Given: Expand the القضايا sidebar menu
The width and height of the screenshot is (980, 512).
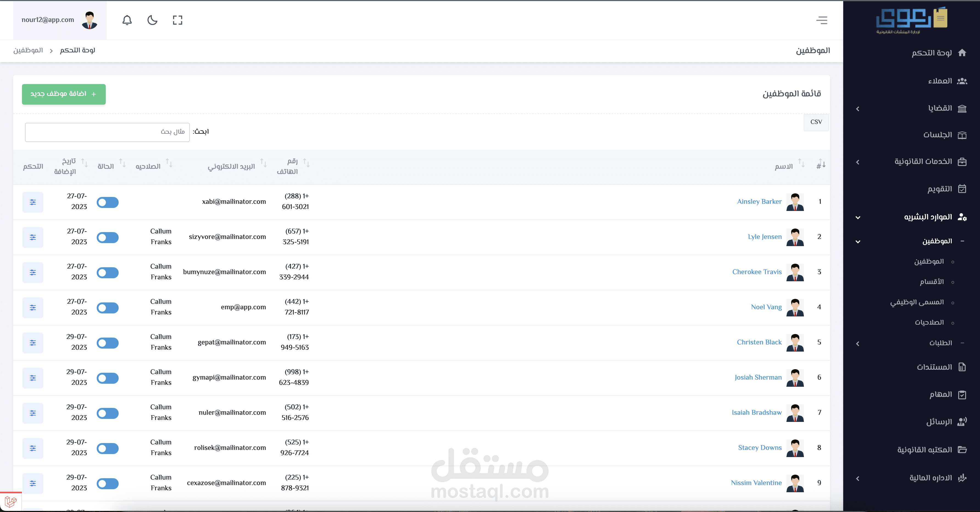Looking at the screenshot, I should click(x=940, y=108).
